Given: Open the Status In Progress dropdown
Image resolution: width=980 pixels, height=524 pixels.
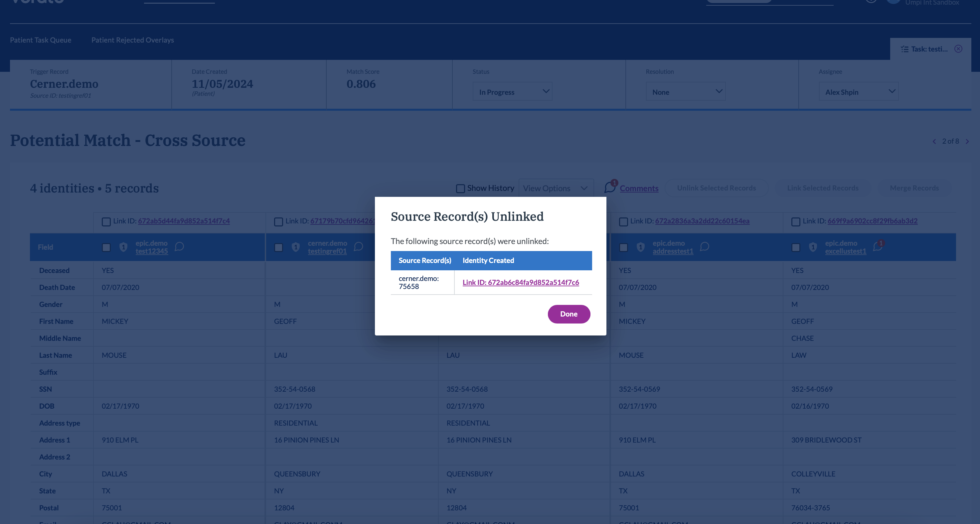Looking at the screenshot, I should coord(512,92).
